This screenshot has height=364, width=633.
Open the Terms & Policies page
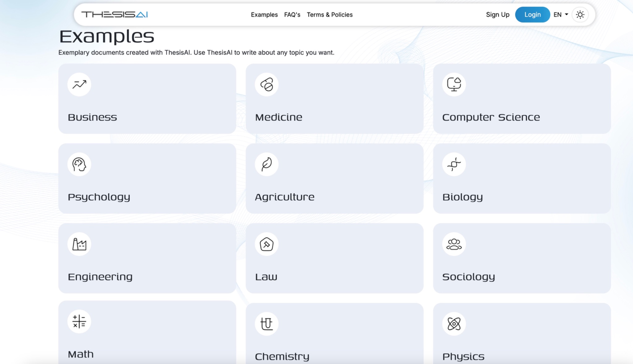coord(329,15)
